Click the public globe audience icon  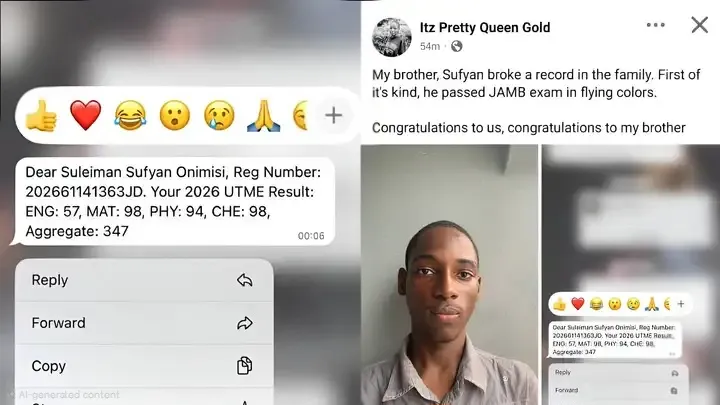(456, 46)
